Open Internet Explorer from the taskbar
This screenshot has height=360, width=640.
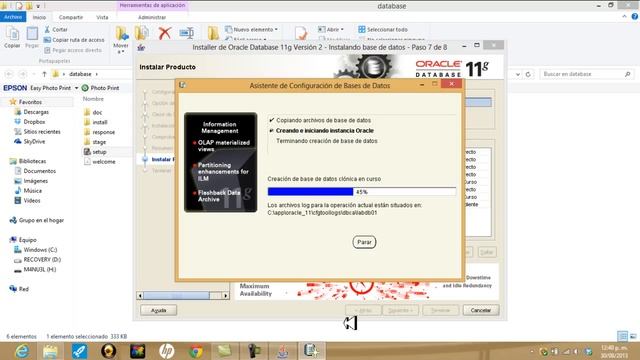[x=22, y=351]
